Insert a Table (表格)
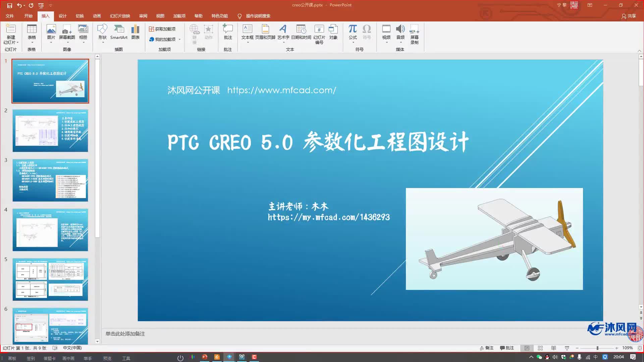Screen dimensions: 644x362 32,34
